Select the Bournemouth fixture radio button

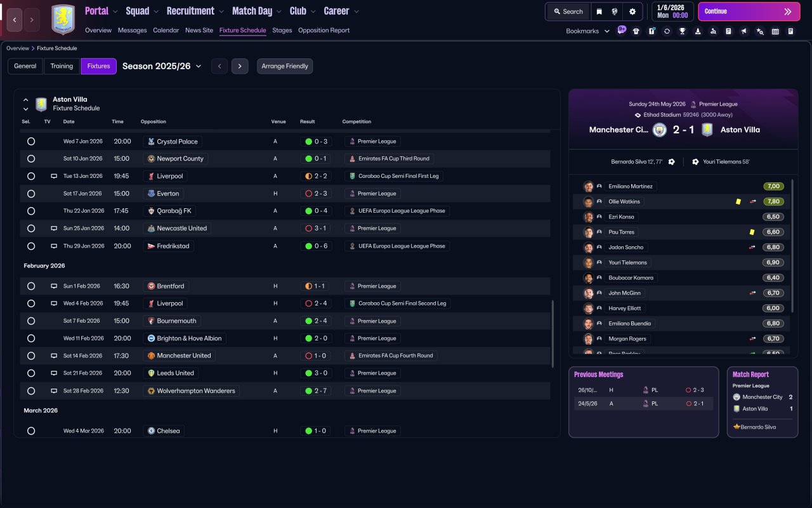(31, 321)
